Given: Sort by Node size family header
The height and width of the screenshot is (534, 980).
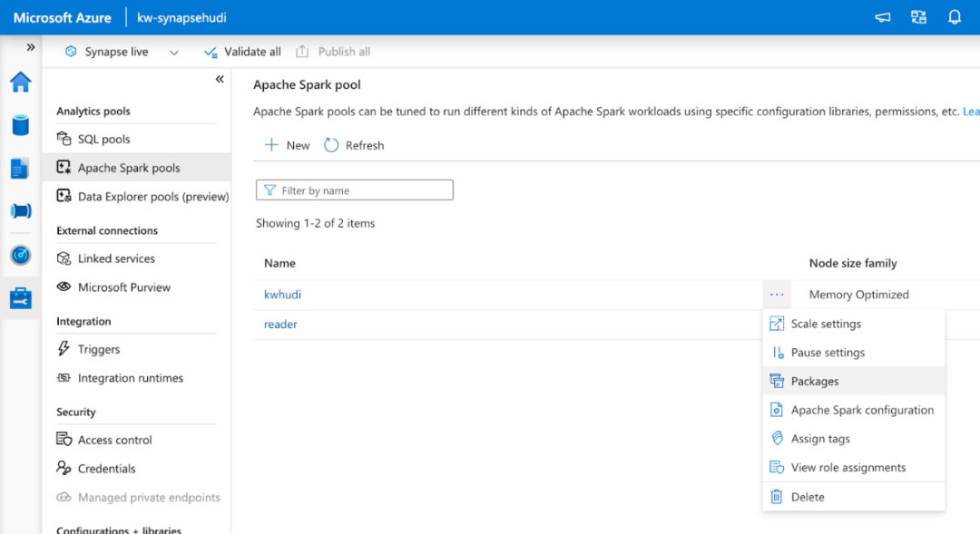Looking at the screenshot, I should [853, 264].
